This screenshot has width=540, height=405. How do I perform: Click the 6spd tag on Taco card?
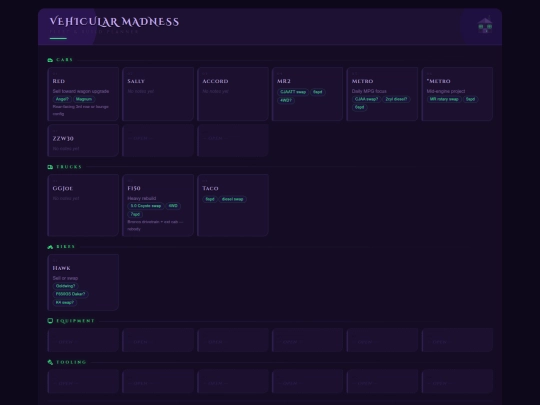[210, 199]
